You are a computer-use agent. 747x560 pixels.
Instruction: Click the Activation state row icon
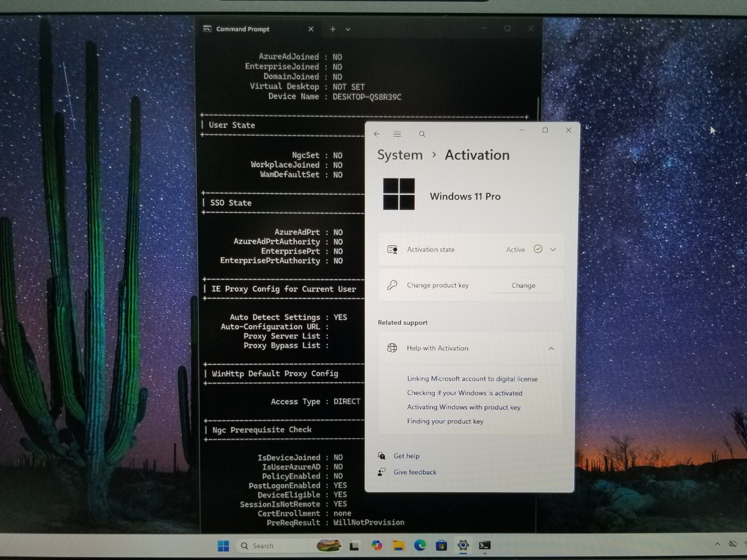click(392, 250)
